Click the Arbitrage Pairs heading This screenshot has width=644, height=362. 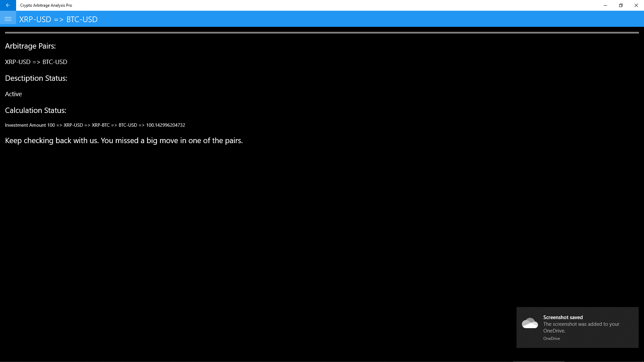[x=30, y=46]
